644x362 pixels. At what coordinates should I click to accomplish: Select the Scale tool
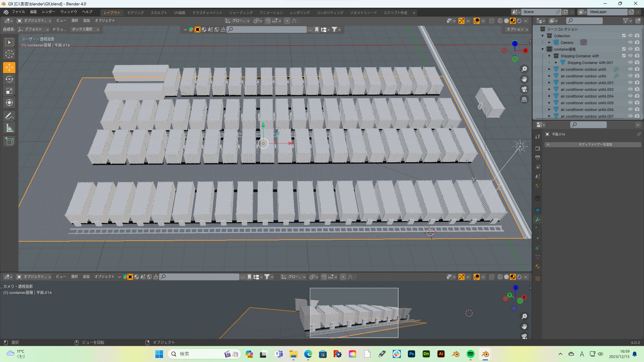click(x=9, y=91)
